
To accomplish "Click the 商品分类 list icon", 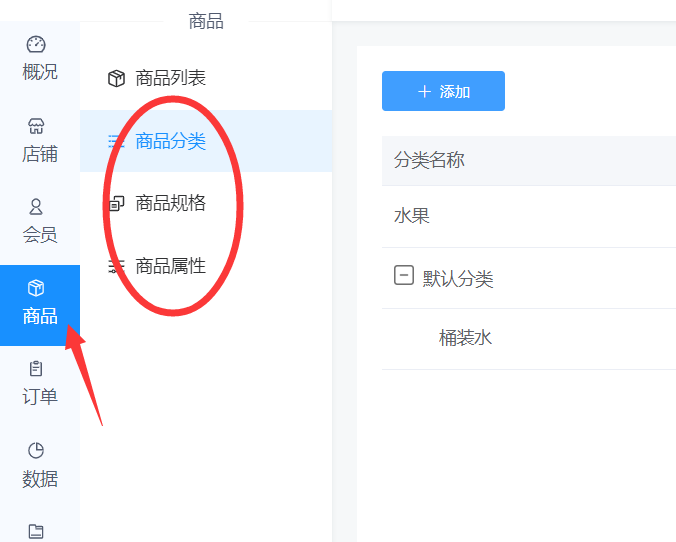I will coord(116,141).
